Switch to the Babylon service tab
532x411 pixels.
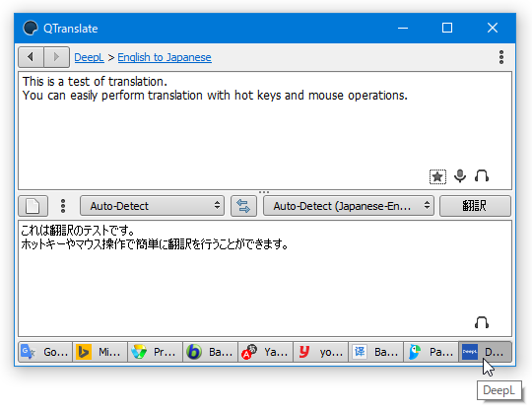pyautogui.click(x=211, y=352)
